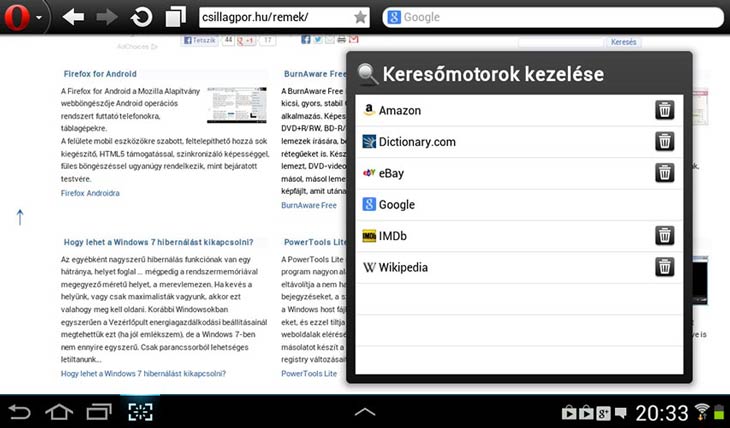Image resolution: width=730 pixels, height=428 pixels.
Task: Click the blue scroll-to-top arrow
Action: (x=20, y=217)
